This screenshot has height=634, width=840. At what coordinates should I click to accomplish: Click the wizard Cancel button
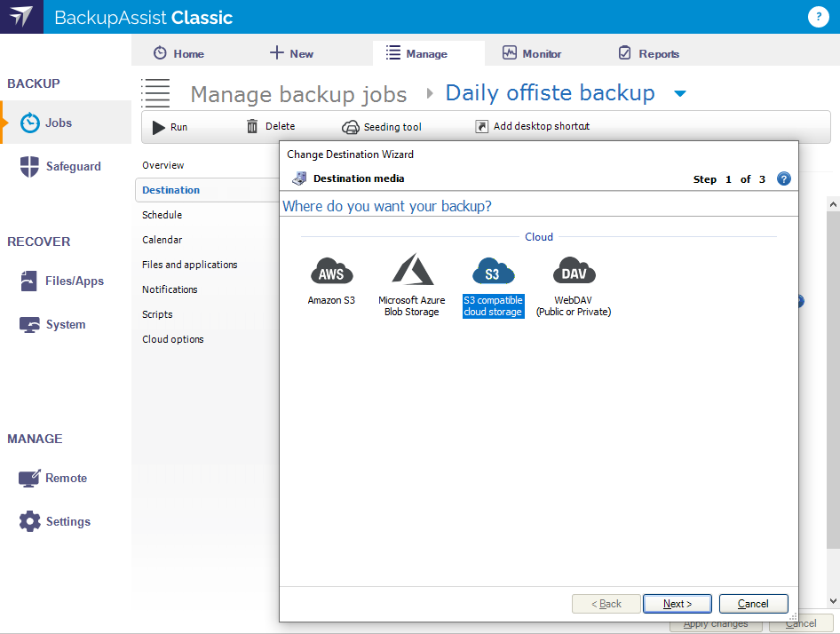(753, 604)
